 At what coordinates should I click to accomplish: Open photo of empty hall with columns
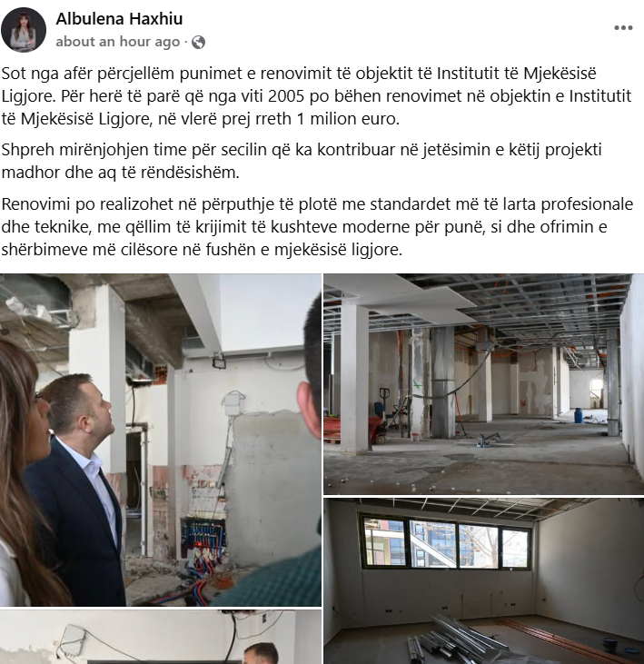[484, 384]
